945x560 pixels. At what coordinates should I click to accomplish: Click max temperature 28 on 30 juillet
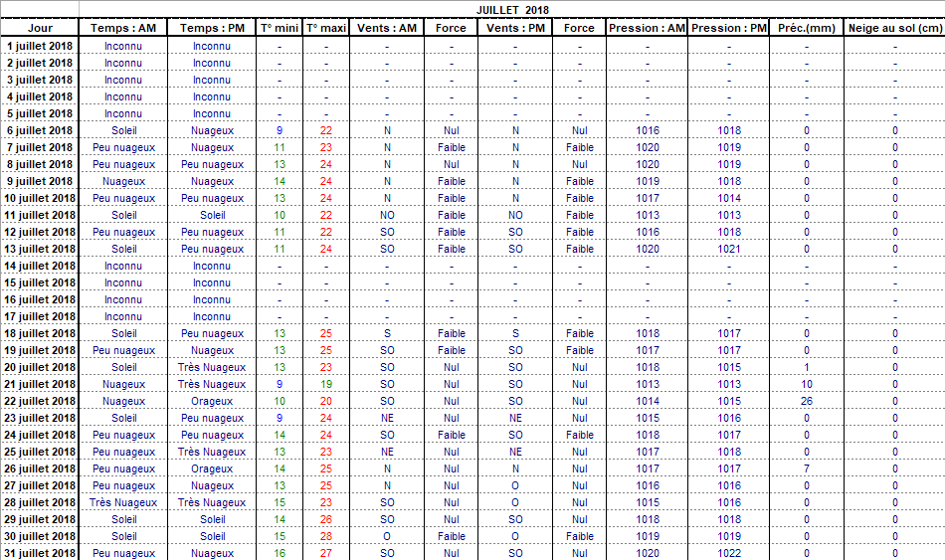(326, 536)
